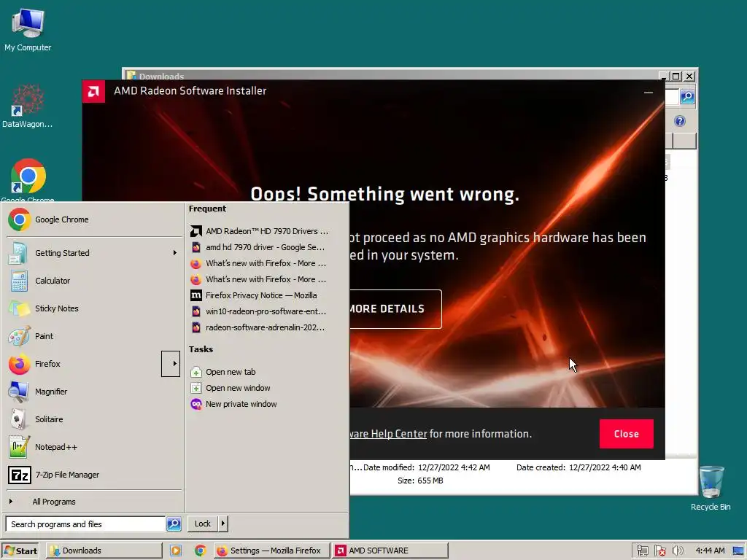Click the Start button
747x560 pixels.
[x=20, y=551]
